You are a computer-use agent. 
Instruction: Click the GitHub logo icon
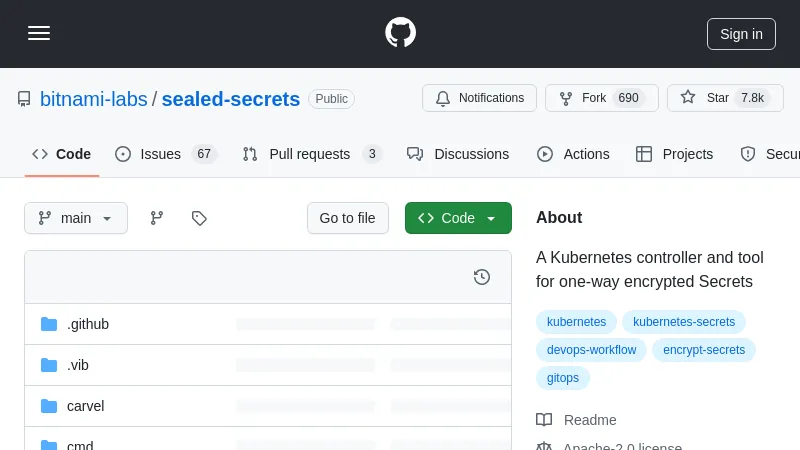click(400, 33)
